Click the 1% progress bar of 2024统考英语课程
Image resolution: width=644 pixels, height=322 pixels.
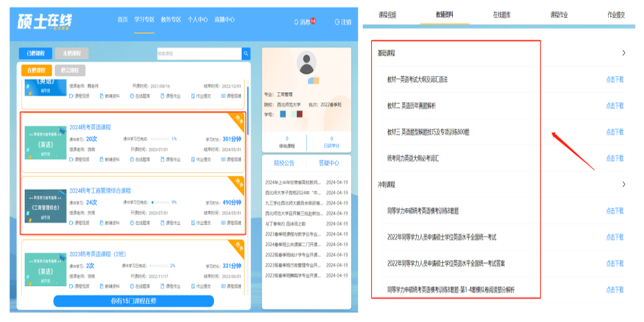pos(160,140)
